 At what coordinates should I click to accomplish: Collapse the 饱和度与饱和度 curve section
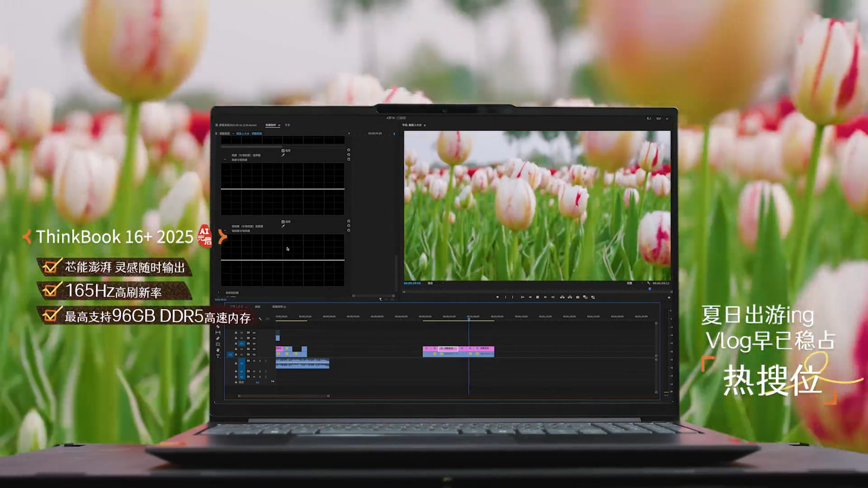[225, 230]
